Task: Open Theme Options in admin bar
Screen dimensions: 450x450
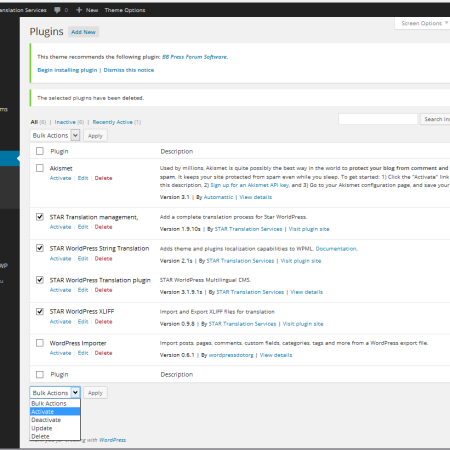Action: 125,10
